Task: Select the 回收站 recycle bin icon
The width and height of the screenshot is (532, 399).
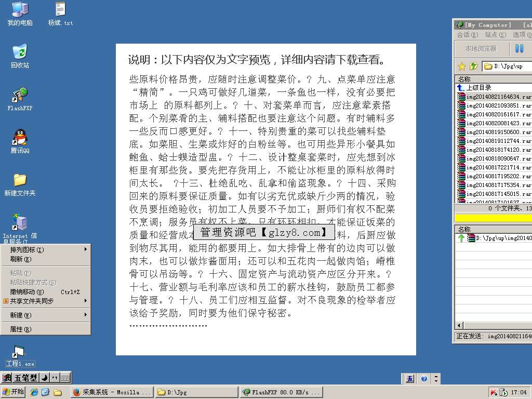Action: point(20,56)
